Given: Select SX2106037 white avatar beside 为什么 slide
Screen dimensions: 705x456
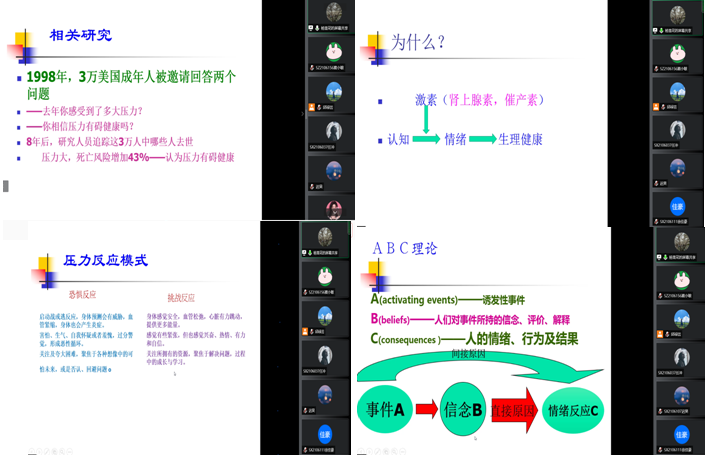Looking at the screenshot, I should point(677,128).
